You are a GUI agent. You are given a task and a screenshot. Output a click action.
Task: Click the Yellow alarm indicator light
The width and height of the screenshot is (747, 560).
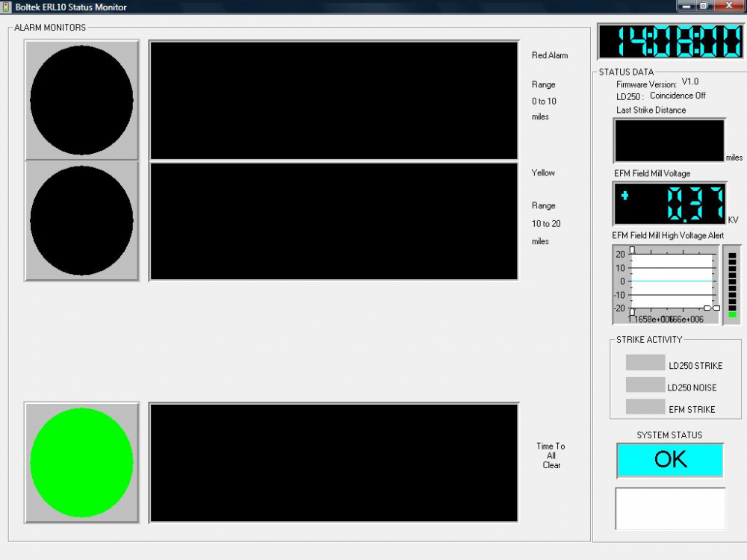[81, 220]
